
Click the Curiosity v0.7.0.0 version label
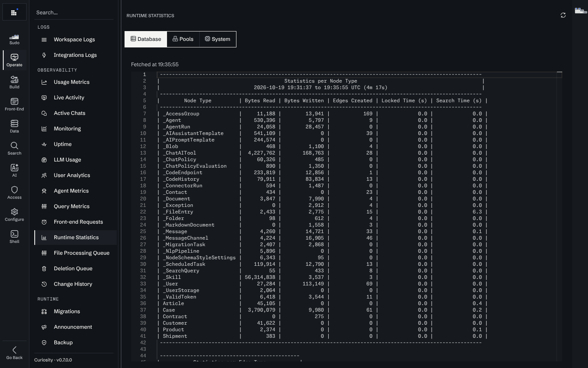(53, 360)
